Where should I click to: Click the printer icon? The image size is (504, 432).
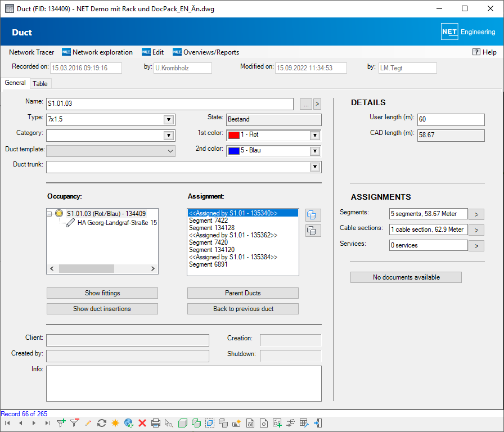[156, 423]
